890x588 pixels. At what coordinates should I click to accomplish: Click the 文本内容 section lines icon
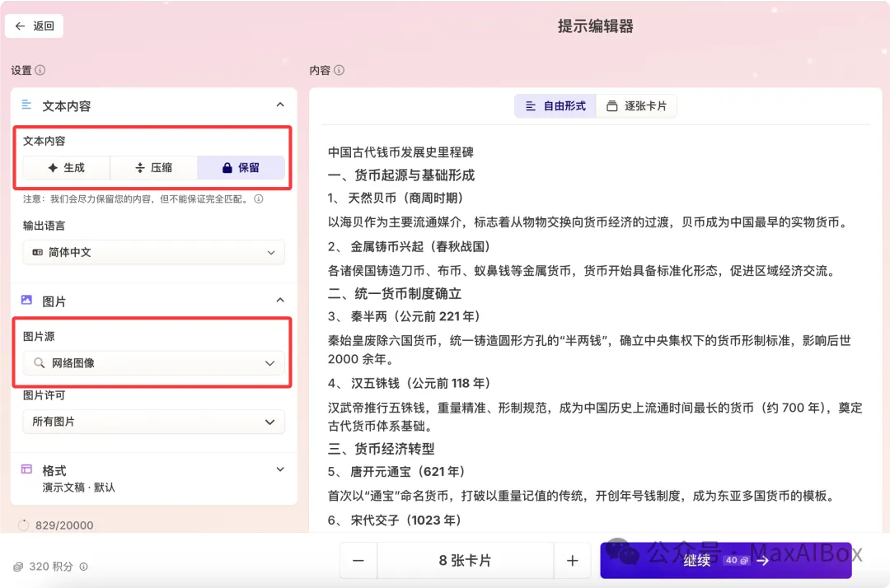[26, 105]
